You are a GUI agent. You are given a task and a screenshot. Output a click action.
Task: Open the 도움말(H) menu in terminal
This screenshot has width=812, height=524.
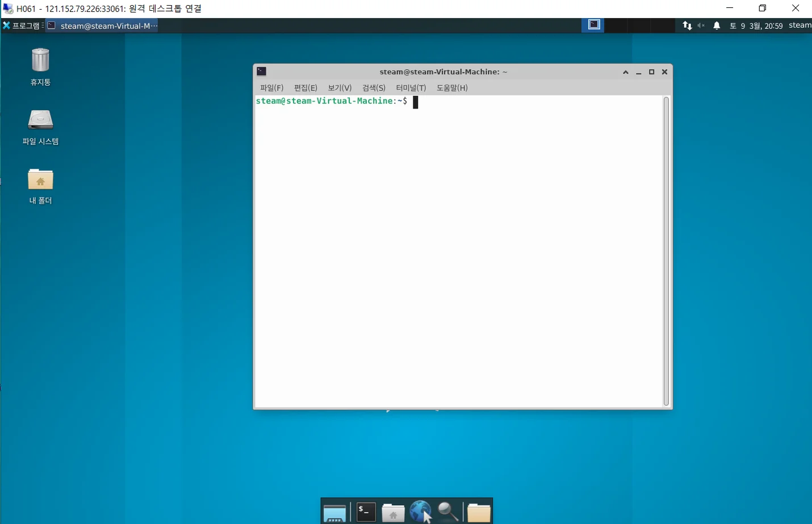(452, 87)
